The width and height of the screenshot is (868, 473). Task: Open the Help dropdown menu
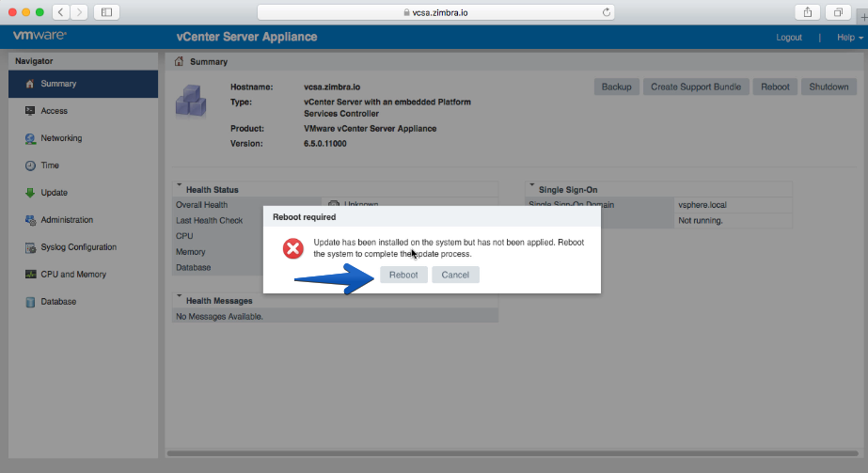point(850,38)
